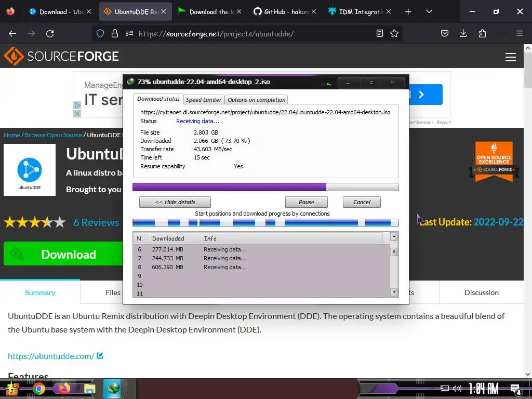The width and height of the screenshot is (532, 399).
Task: Reload the current page
Action: (x=50, y=34)
